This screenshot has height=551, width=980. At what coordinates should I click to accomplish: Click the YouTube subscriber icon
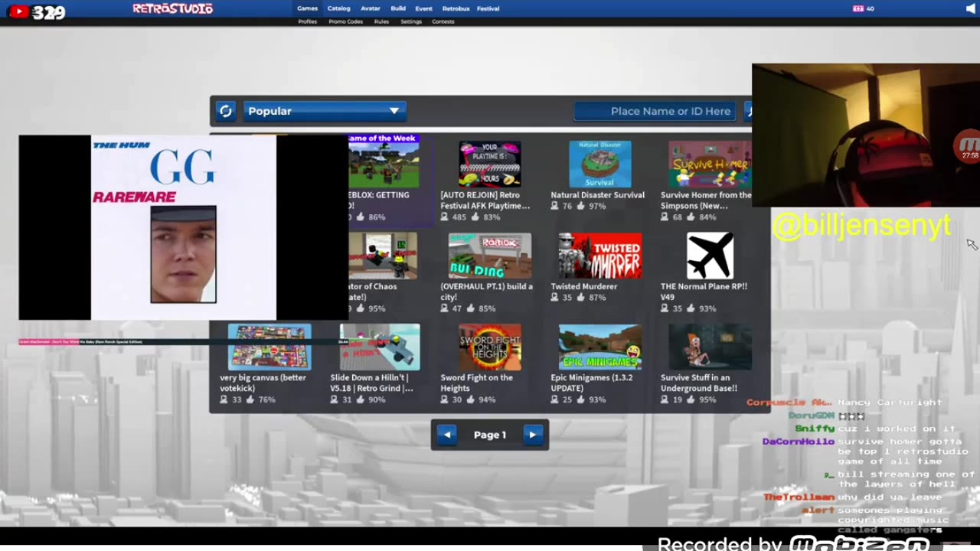pyautogui.click(x=18, y=11)
